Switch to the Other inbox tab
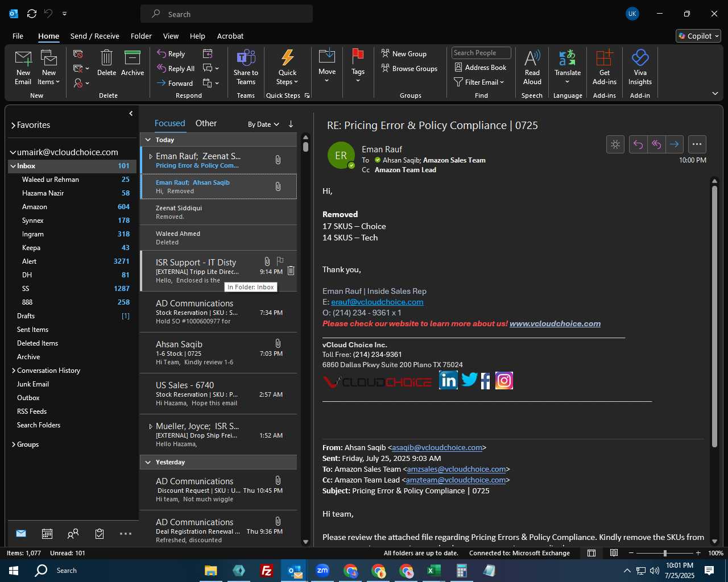This screenshot has width=728, height=582. click(x=206, y=123)
